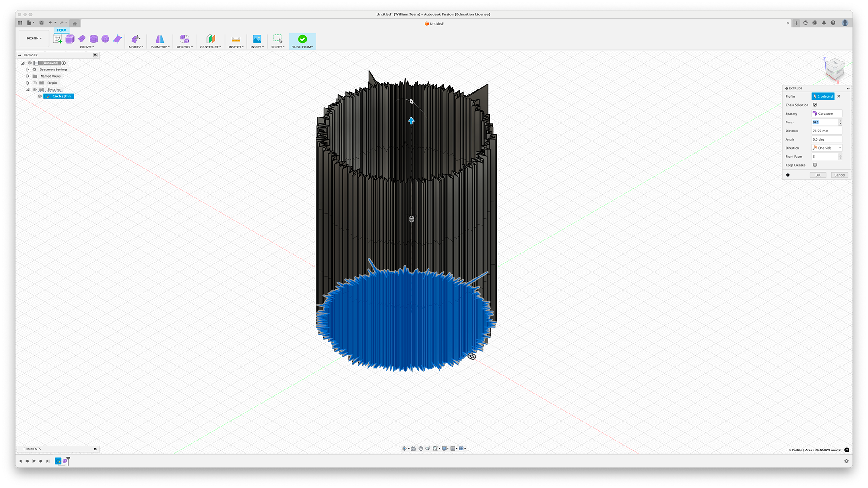Select the Orbit navigation tool
The height and width of the screenshot is (488, 868).
pyautogui.click(x=404, y=449)
